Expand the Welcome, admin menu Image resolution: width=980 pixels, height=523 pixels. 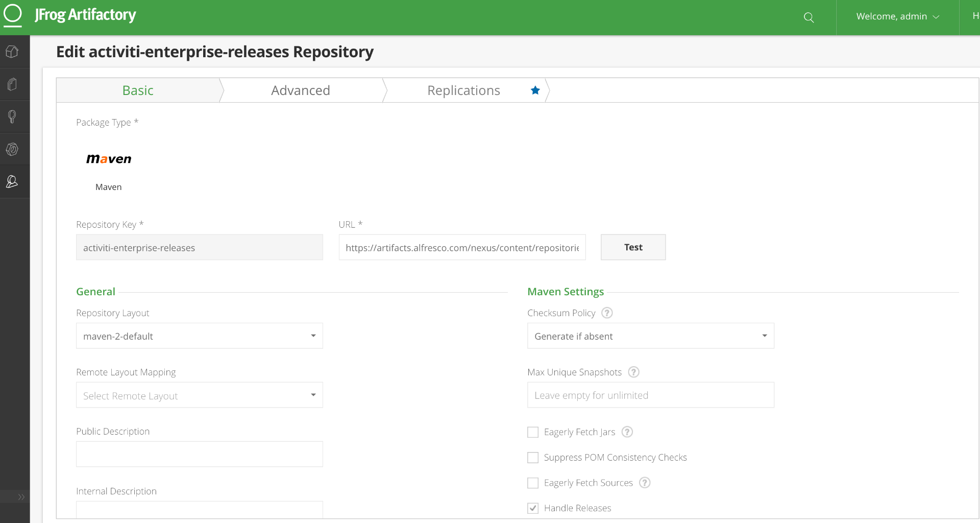pos(898,17)
